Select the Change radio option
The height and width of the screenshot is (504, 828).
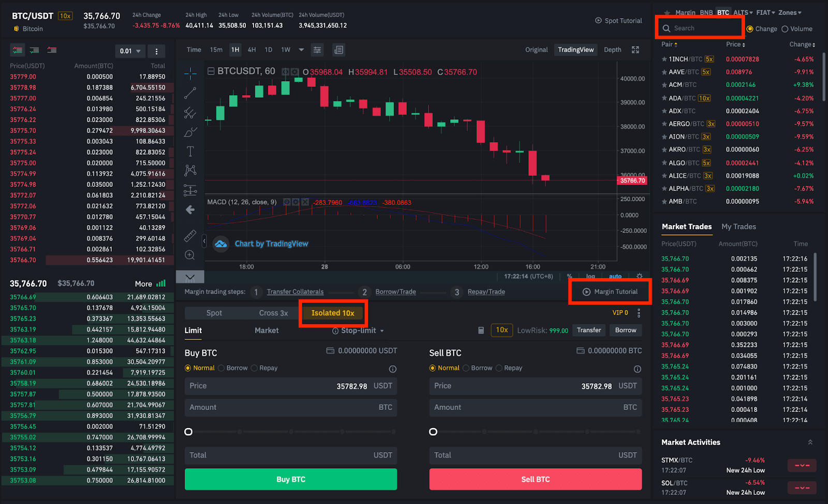pos(750,29)
